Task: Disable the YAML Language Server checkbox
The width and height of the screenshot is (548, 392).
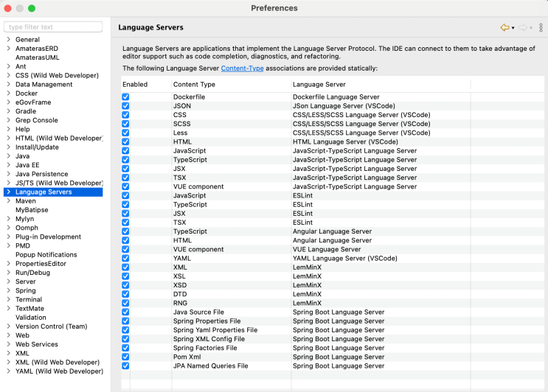Action: [x=125, y=259]
